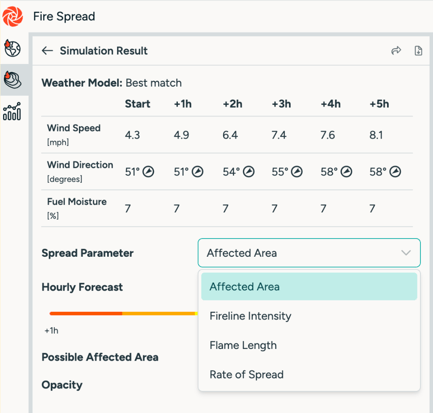The image size is (433, 413).
Task: Collapse the Spread Parameter dropdown chevron
Action: point(406,253)
